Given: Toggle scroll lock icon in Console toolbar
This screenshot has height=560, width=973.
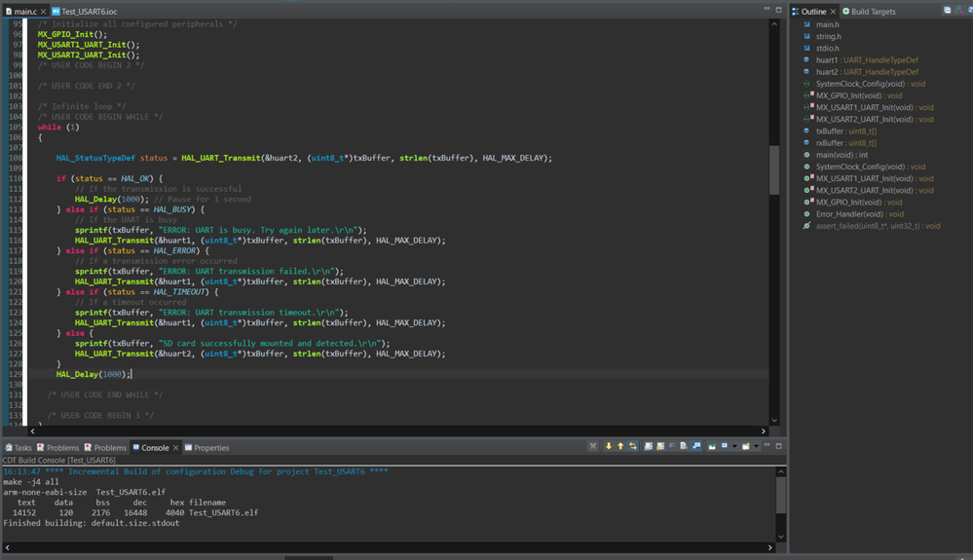Looking at the screenshot, I should (x=660, y=446).
